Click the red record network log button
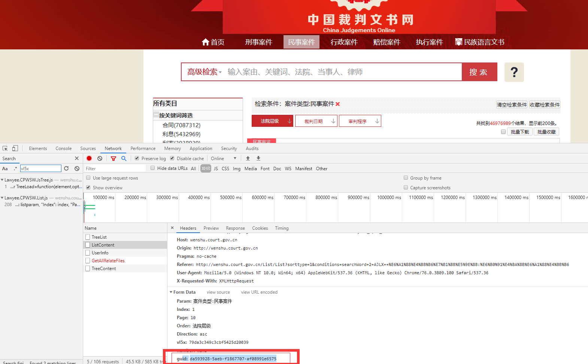The height and width of the screenshot is (364, 588). [89, 158]
